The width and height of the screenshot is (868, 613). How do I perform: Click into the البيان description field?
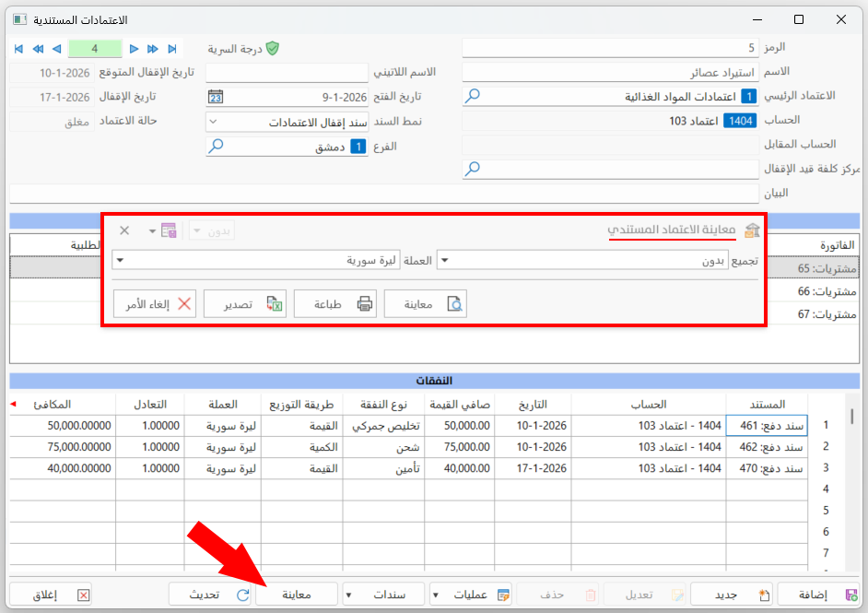click(x=384, y=194)
